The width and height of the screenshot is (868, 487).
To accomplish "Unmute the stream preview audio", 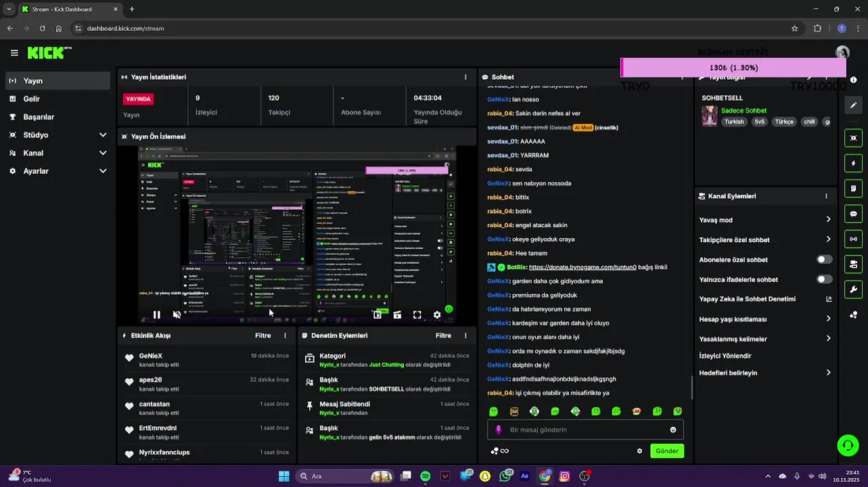I will (177, 315).
